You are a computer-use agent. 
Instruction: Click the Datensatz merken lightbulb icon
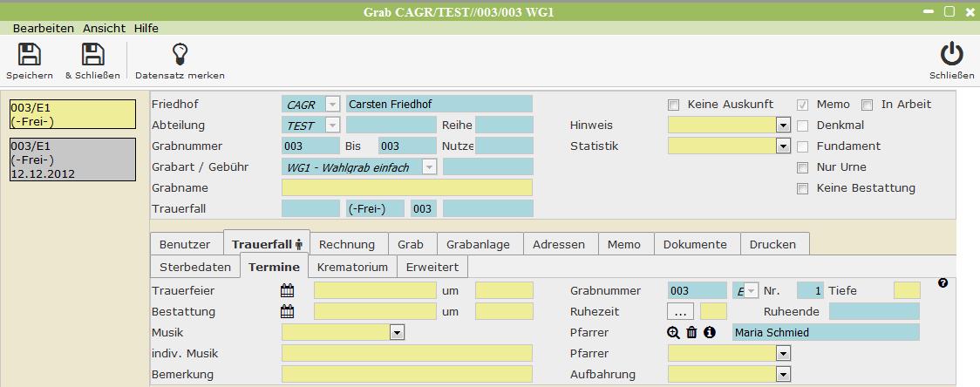180,55
